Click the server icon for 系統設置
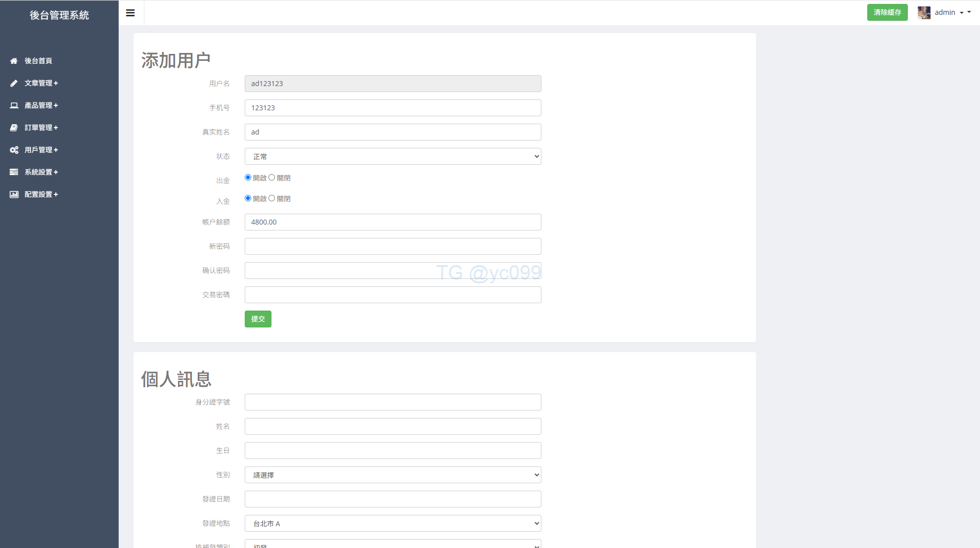This screenshot has width=980, height=548. click(x=14, y=172)
